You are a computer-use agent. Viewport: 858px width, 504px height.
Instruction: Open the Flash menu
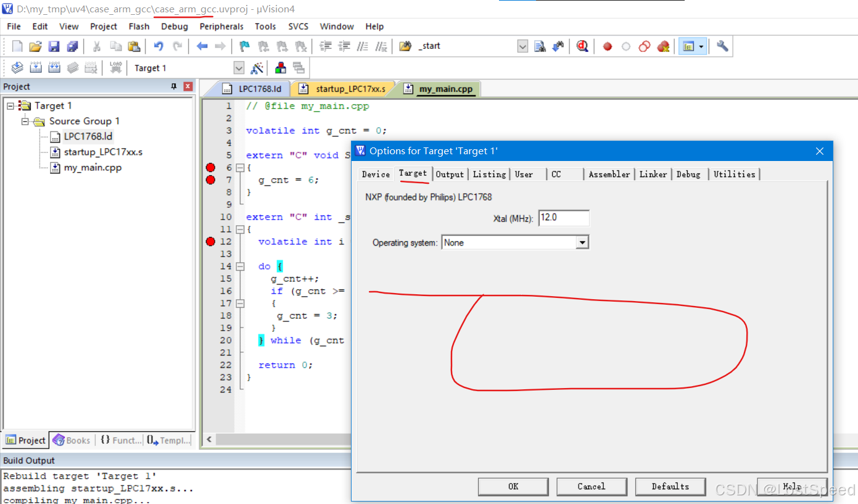pos(139,27)
